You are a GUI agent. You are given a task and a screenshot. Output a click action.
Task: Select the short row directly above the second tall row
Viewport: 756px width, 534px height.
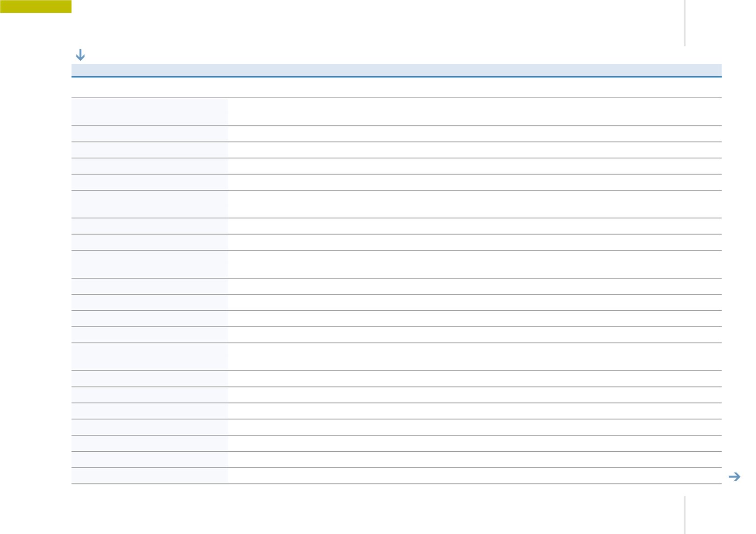tap(396, 182)
